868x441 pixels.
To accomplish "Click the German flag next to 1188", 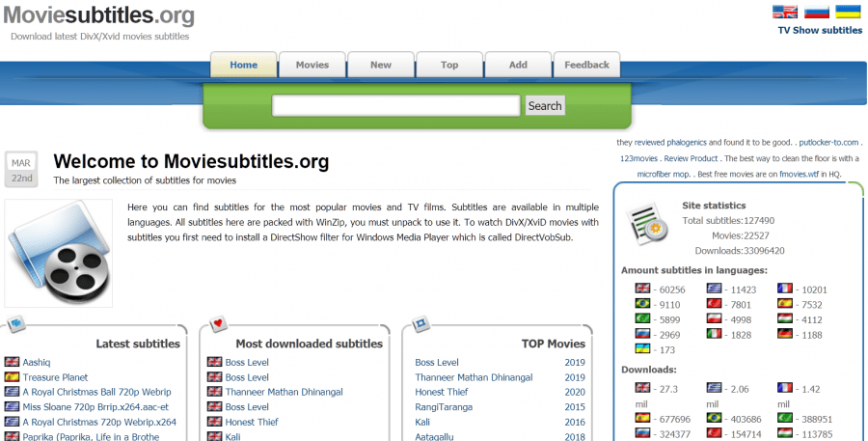I will coord(785,334).
